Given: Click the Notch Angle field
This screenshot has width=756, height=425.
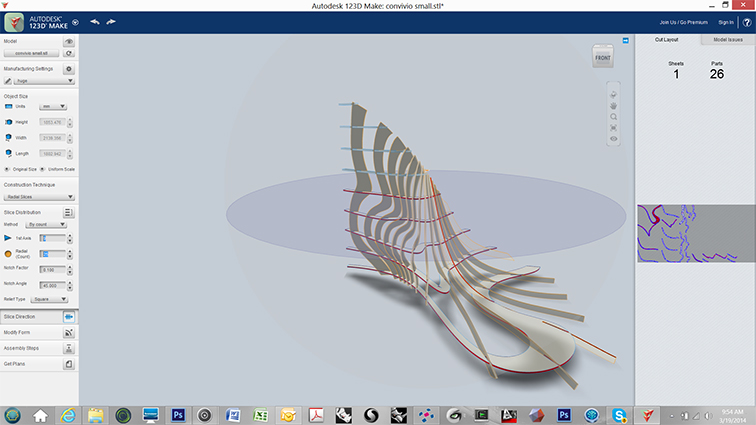Looking at the screenshot, I should (x=52, y=286).
